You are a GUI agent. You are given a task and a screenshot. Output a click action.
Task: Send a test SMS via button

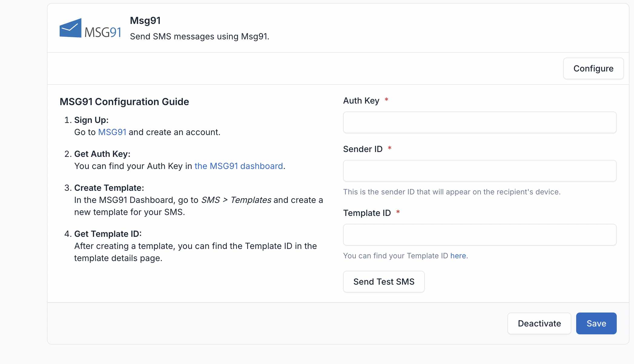pyautogui.click(x=384, y=282)
